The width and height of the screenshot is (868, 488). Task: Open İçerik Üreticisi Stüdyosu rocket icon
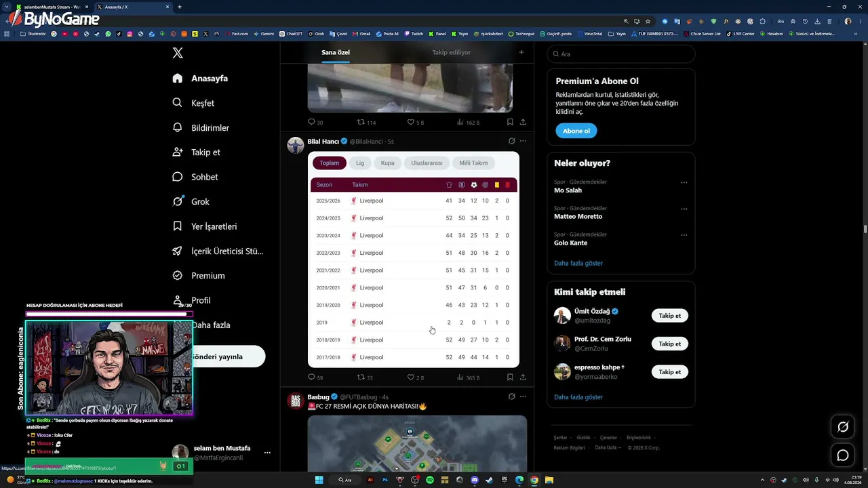[x=178, y=251]
